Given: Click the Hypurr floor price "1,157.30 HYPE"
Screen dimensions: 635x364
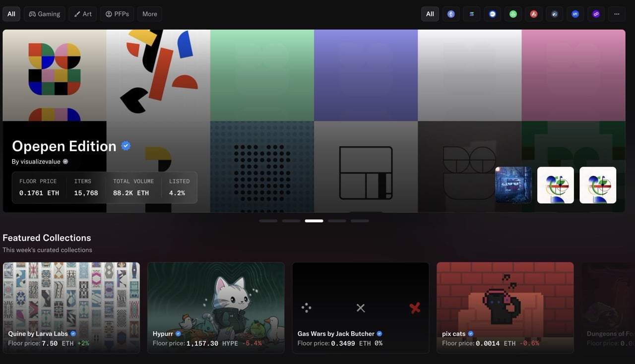Looking at the screenshot, I should click(212, 343).
